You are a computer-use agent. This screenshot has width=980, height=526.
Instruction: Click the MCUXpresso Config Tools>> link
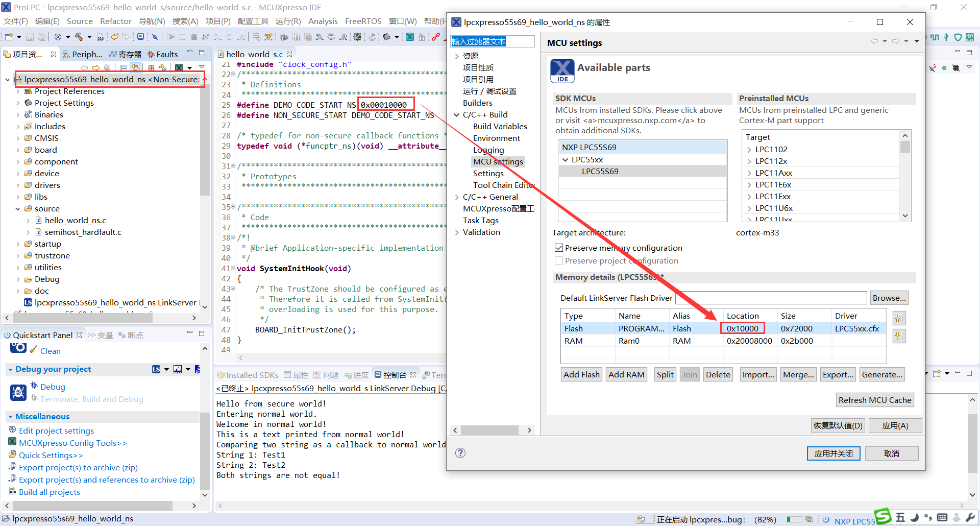[72, 443]
